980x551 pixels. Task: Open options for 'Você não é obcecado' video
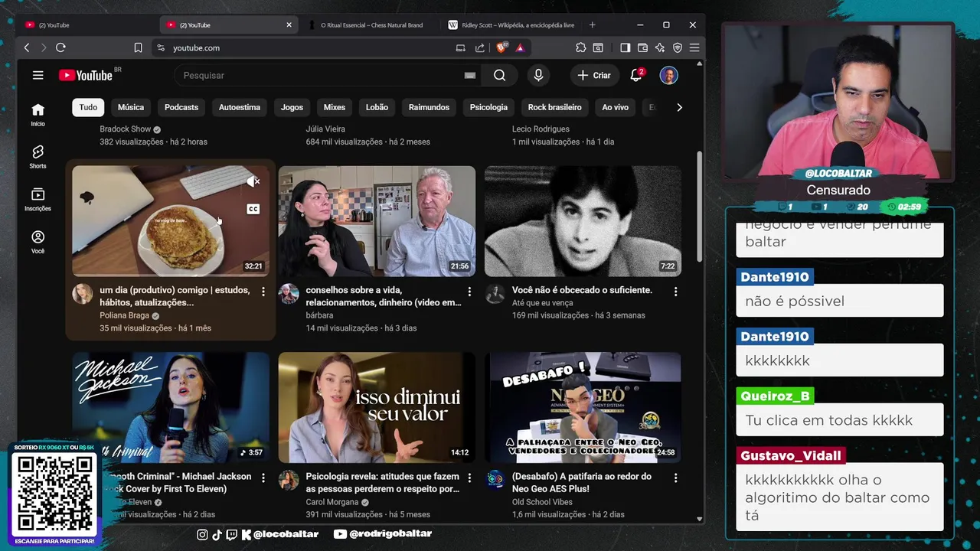(x=675, y=292)
